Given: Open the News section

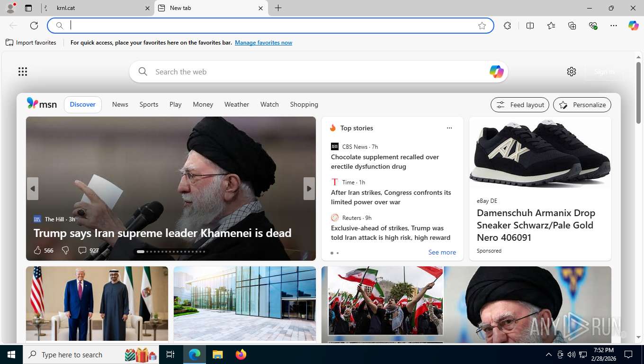Looking at the screenshot, I should coord(120,104).
